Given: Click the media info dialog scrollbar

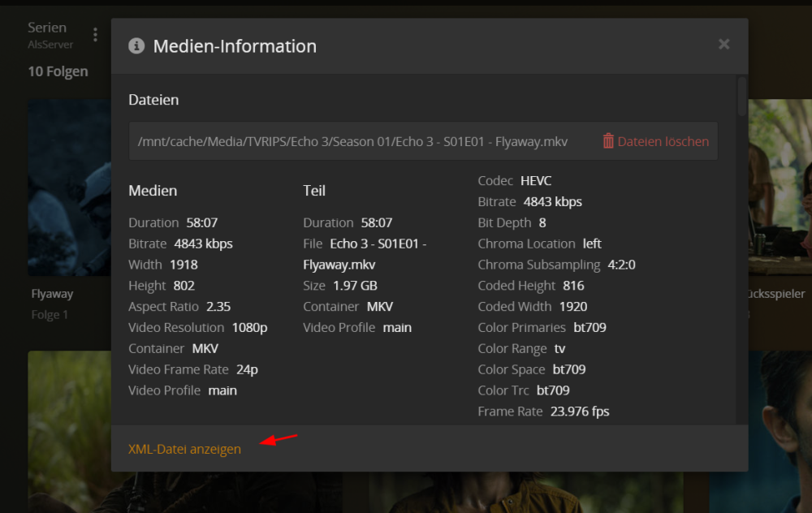Looking at the screenshot, I should pyautogui.click(x=742, y=97).
